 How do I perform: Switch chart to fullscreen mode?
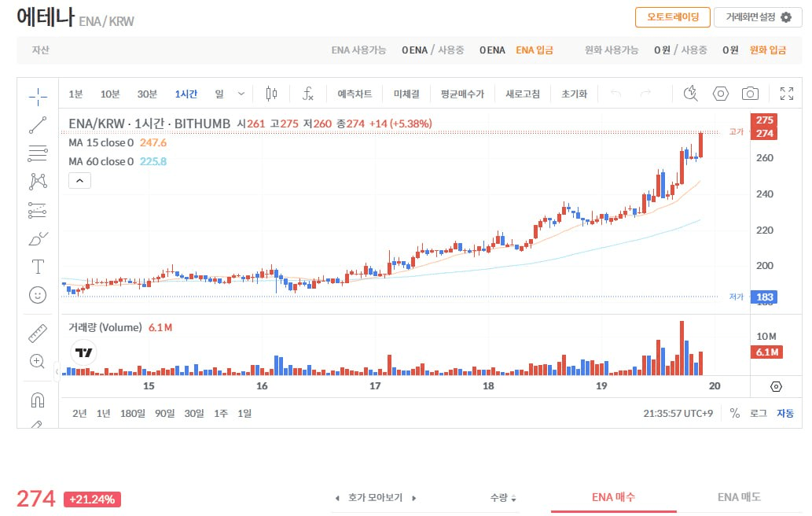(x=787, y=94)
